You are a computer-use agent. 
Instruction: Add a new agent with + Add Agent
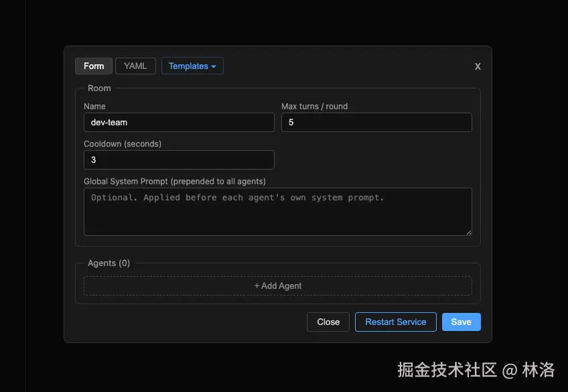[278, 286]
